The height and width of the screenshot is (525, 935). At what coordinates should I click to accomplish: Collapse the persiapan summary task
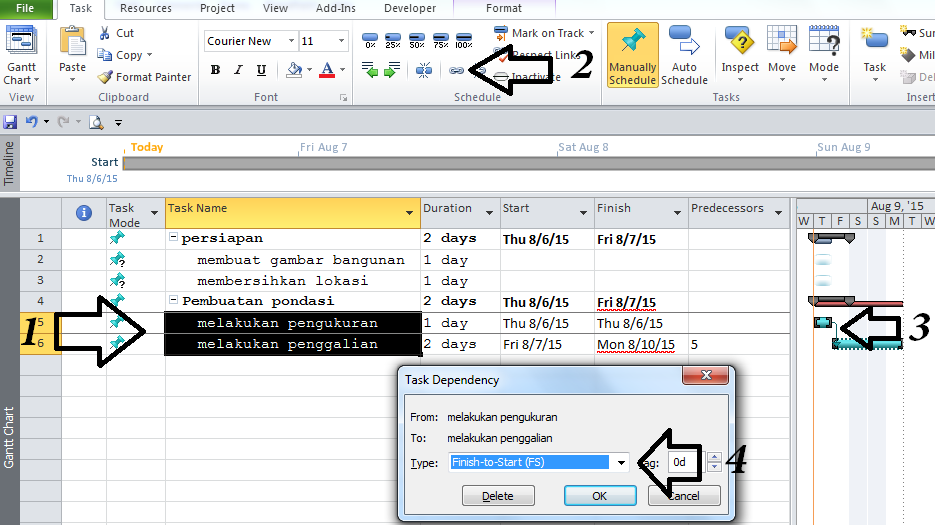(x=173, y=237)
